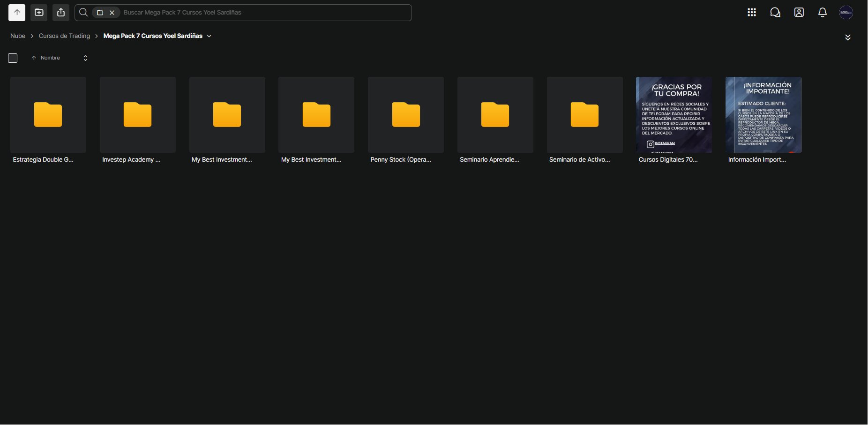
Task: Create a new folder with the folder-plus icon
Action: coord(39,13)
